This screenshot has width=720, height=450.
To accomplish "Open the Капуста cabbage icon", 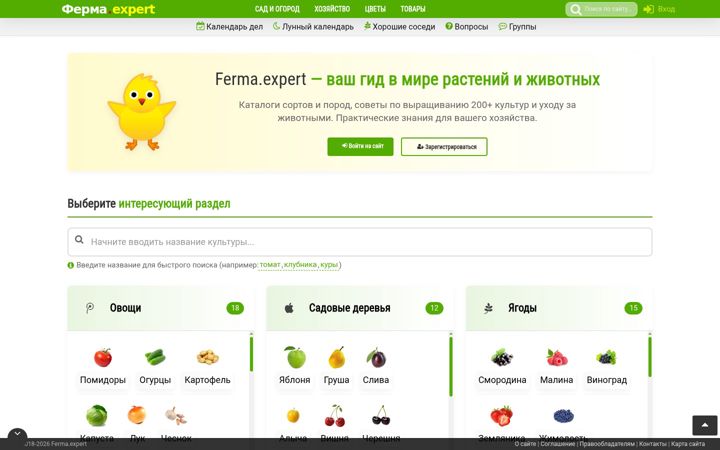I will (x=96, y=416).
